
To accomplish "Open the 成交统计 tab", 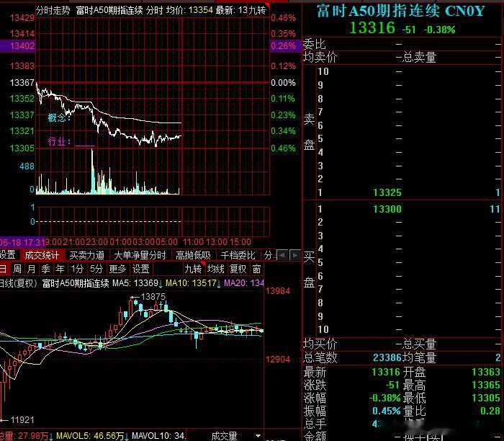I will tap(42, 255).
